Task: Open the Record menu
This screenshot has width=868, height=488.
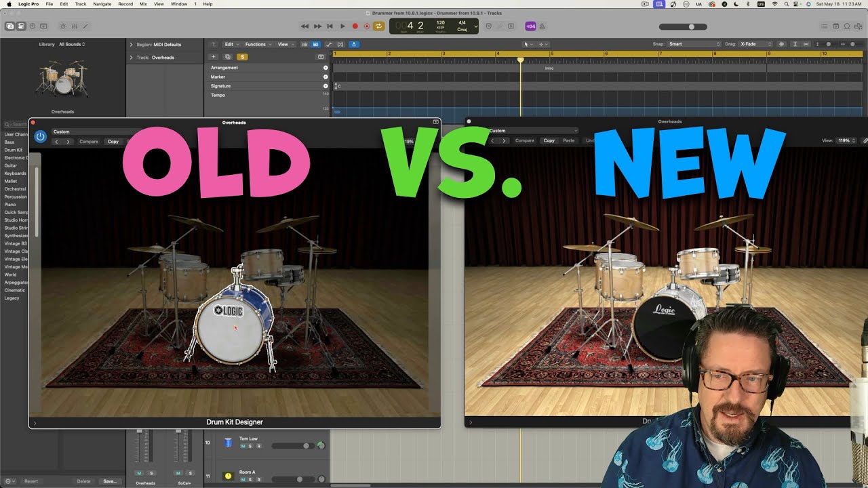Action: pos(125,4)
